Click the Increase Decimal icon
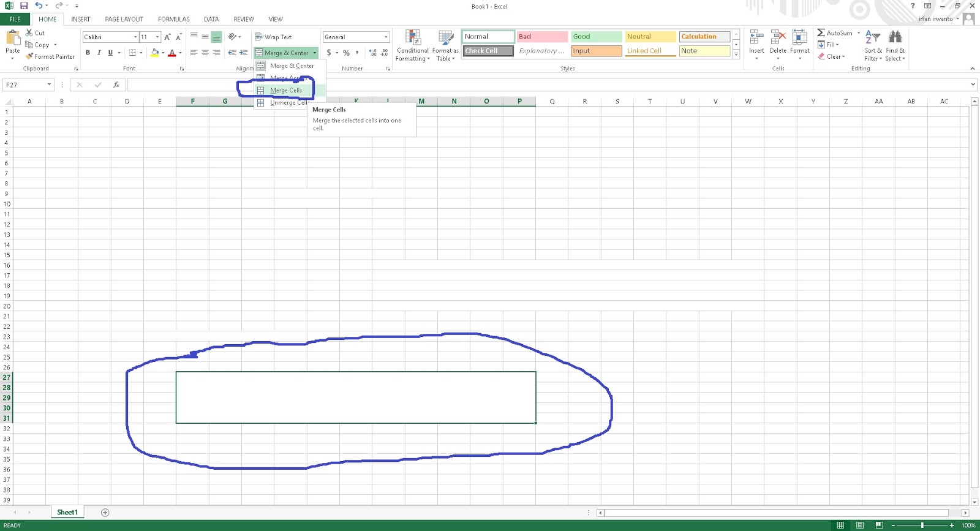The height and width of the screenshot is (531, 980). (x=373, y=53)
